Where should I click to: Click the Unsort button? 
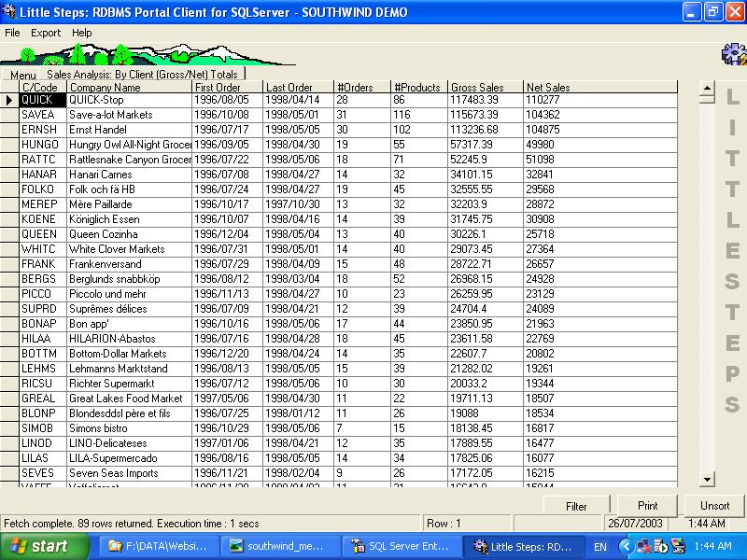click(714, 505)
